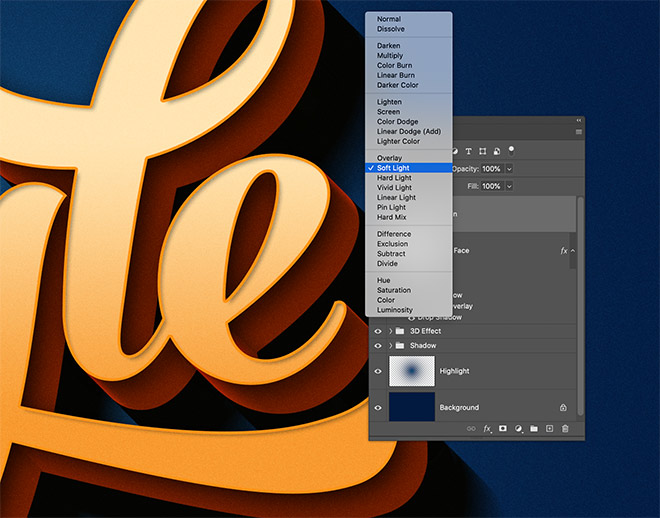Hide the Highlight layer

click(x=378, y=371)
